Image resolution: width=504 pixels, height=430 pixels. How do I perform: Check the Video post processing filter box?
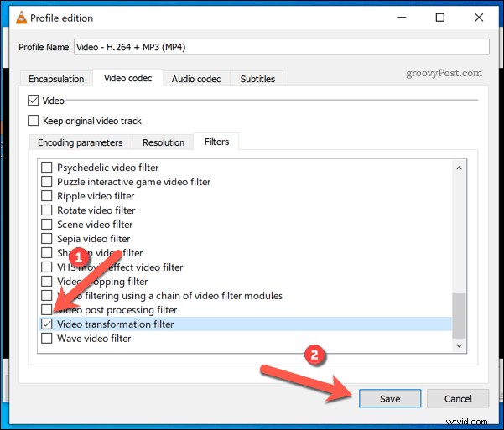pyautogui.click(x=47, y=309)
